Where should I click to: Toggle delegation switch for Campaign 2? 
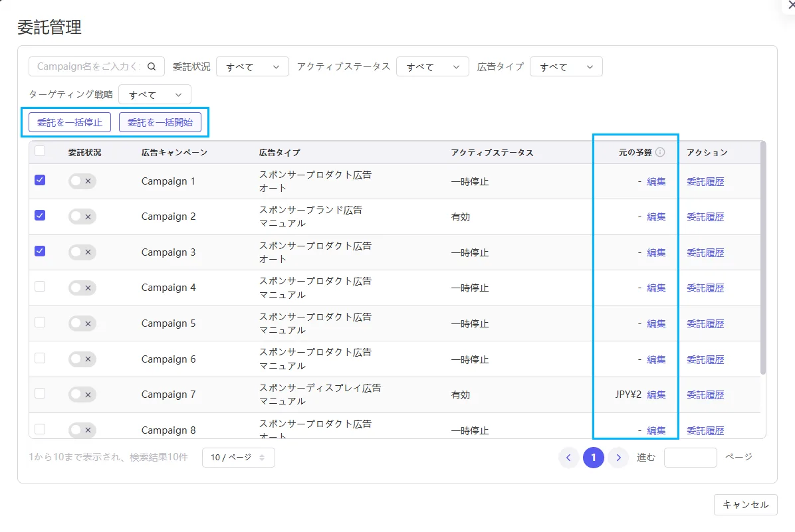pyautogui.click(x=82, y=217)
